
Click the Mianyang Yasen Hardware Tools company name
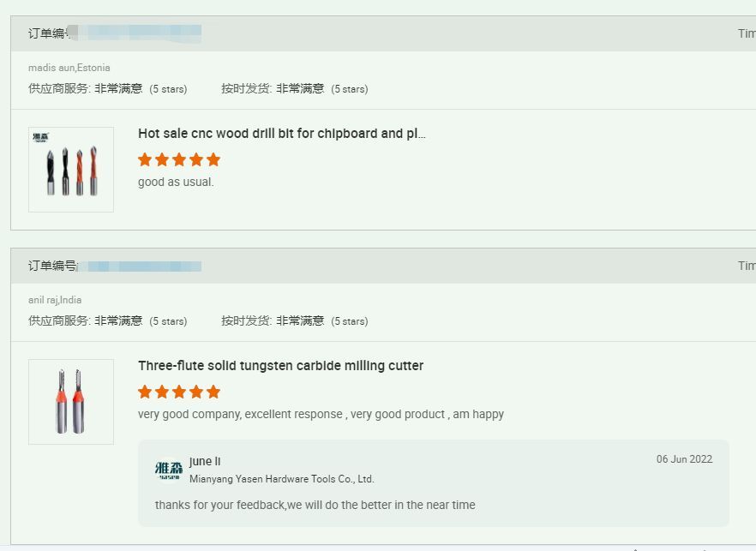(281, 479)
